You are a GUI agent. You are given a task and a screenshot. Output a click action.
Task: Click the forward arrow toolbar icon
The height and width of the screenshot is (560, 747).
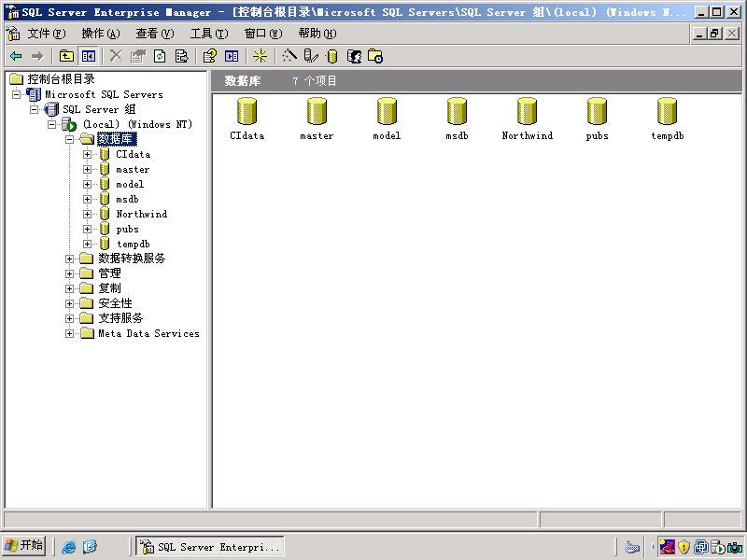pos(37,56)
